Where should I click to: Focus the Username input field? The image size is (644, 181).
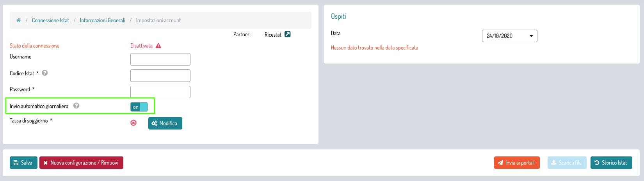[160, 59]
